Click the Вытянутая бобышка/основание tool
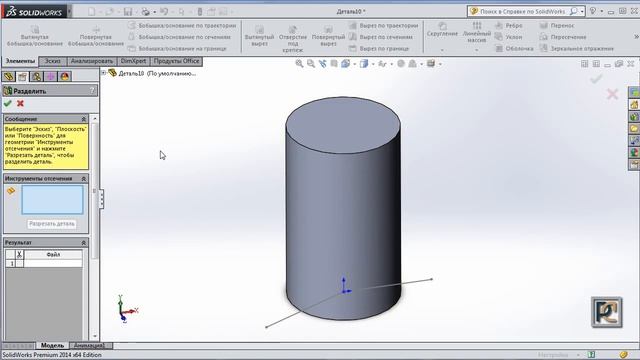This screenshot has width=640, height=360. (35, 36)
